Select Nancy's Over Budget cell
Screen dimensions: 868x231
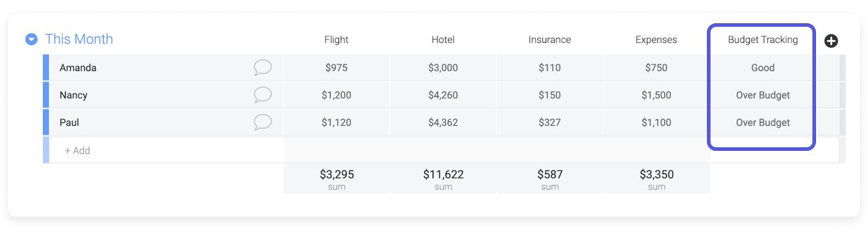pos(763,95)
